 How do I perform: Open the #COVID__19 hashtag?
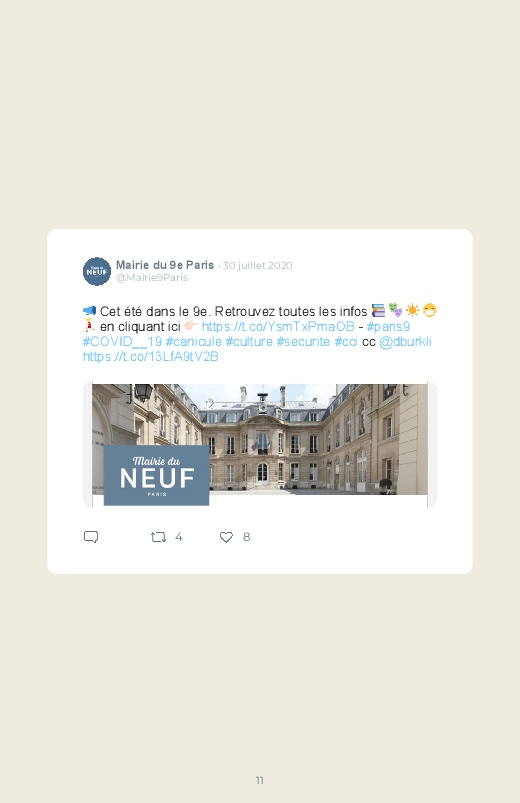point(122,342)
